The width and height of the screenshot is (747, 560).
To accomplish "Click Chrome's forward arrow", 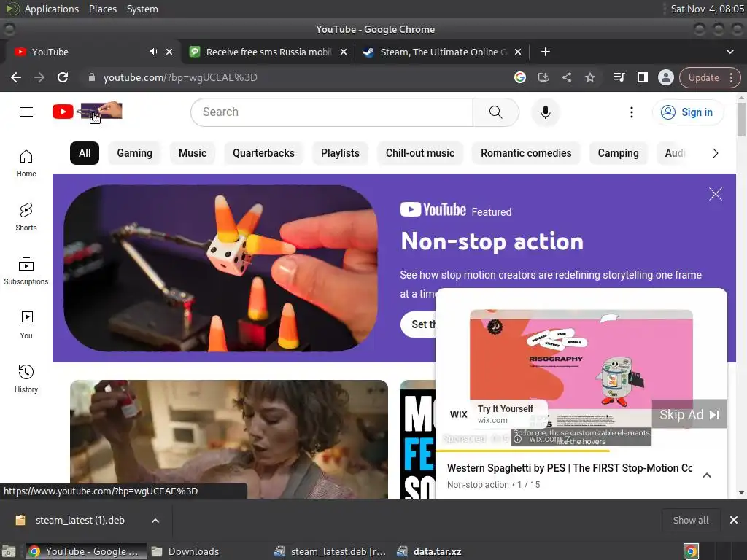I will pyautogui.click(x=39, y=77).
